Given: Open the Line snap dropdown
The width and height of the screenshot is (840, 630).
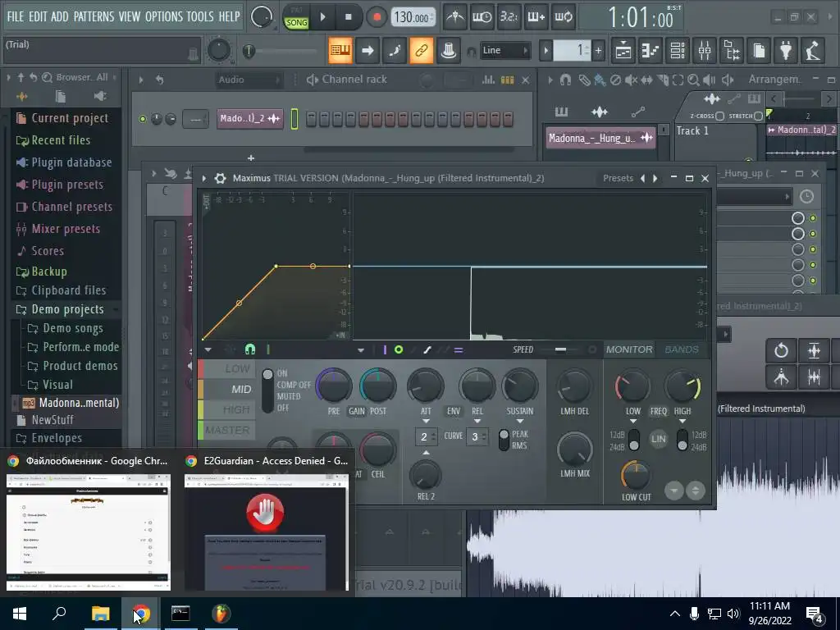Looking at the screenshot, I should pyautogui.click(x=504, y=50).
